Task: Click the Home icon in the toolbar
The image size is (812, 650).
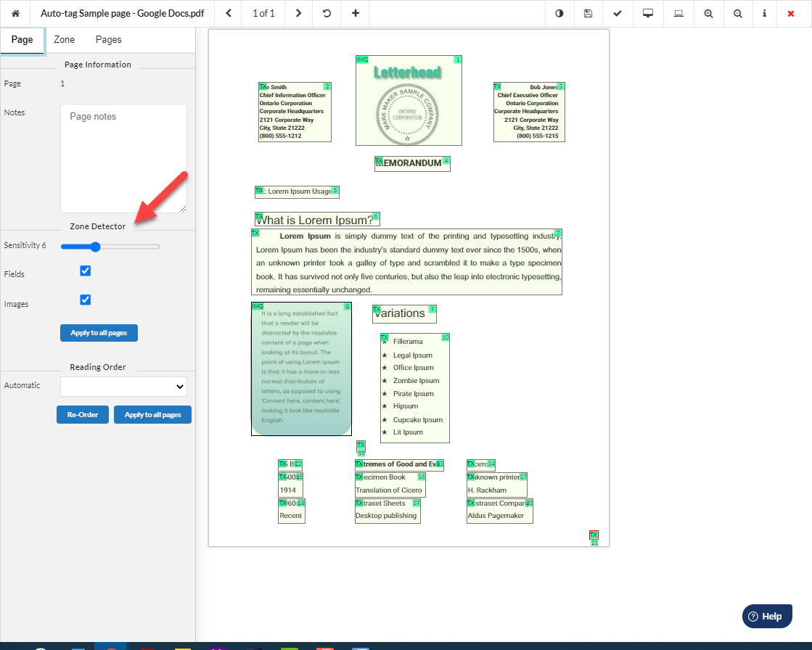Action: coord(15,13)
